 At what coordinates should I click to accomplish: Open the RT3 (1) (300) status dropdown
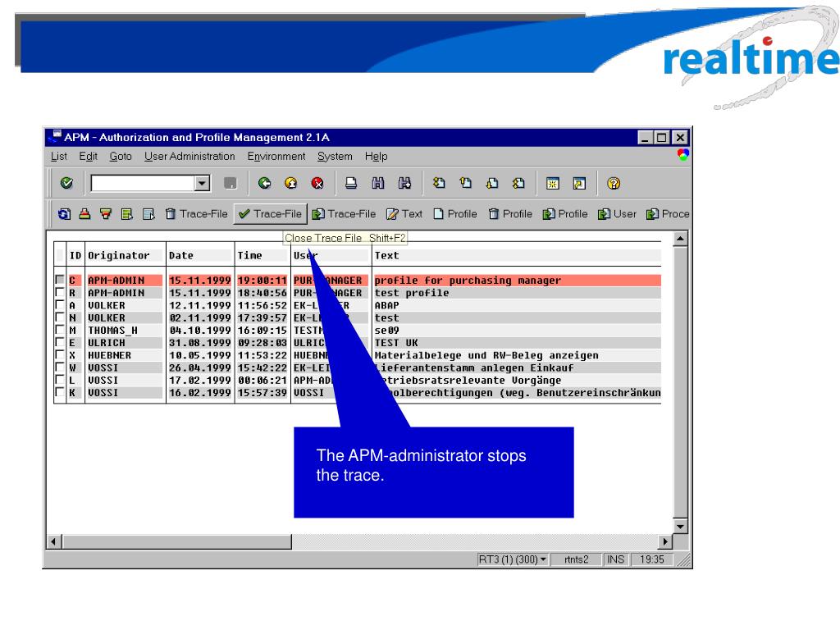point(543,559)
